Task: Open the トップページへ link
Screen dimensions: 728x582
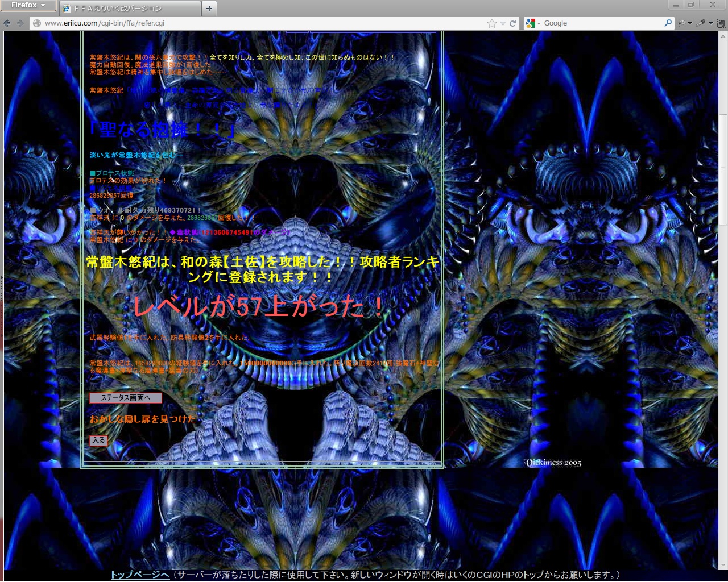Action: [x=140, y=575]
